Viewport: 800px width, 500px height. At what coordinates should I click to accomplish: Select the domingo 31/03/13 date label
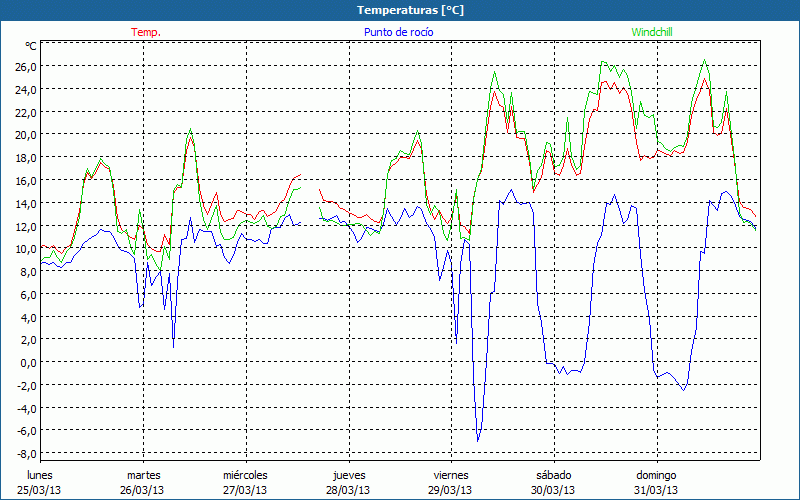point(656,482)
